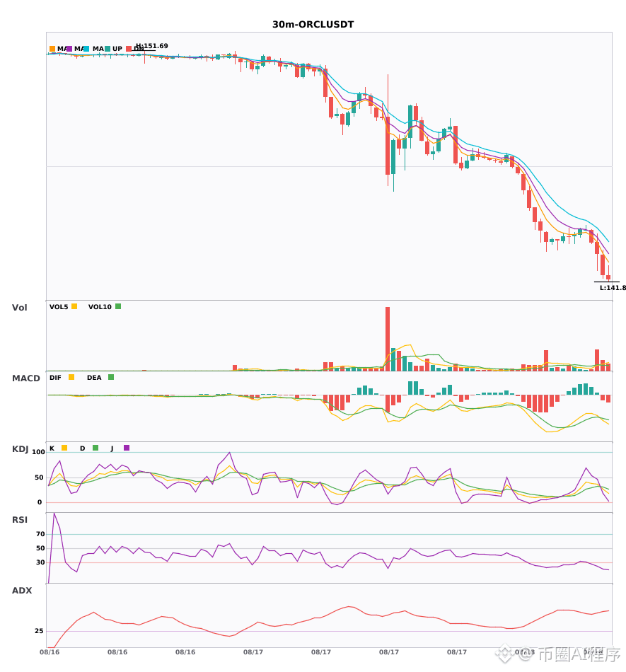Click the KDJ panel label
This screenshot has height=672, width=626.
[20, 449]
